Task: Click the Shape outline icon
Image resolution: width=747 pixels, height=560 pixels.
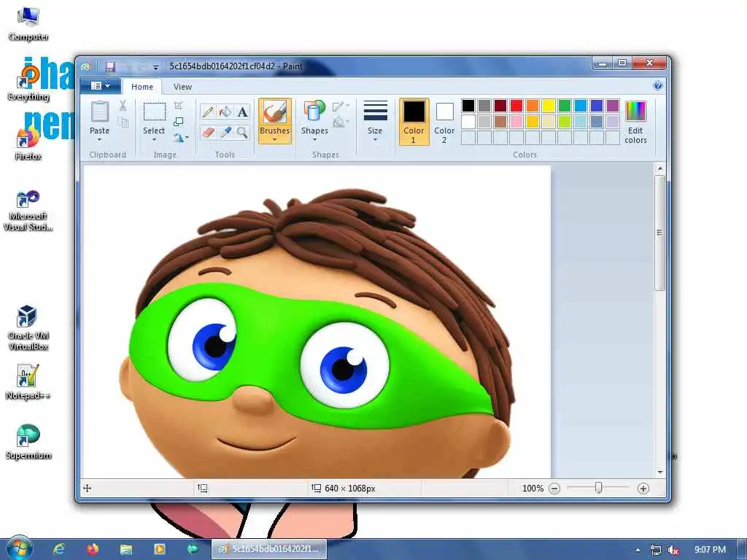Action: 338,106
